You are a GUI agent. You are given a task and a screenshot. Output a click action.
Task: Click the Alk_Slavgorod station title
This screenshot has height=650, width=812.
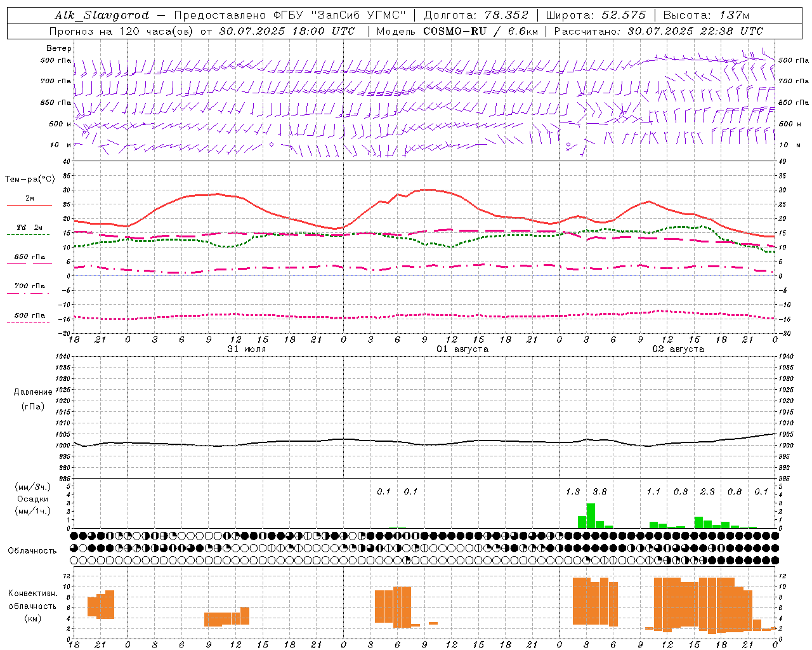(101, 15)
